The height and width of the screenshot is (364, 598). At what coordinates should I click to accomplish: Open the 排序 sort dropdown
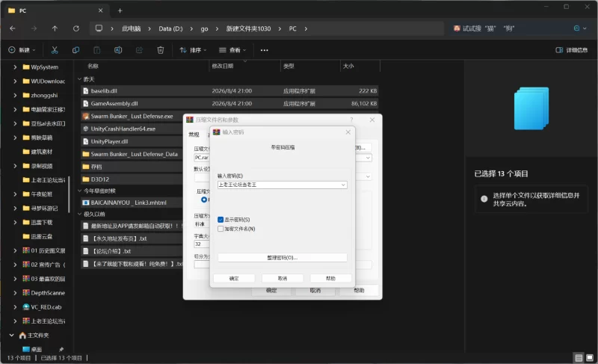point(193,50)
